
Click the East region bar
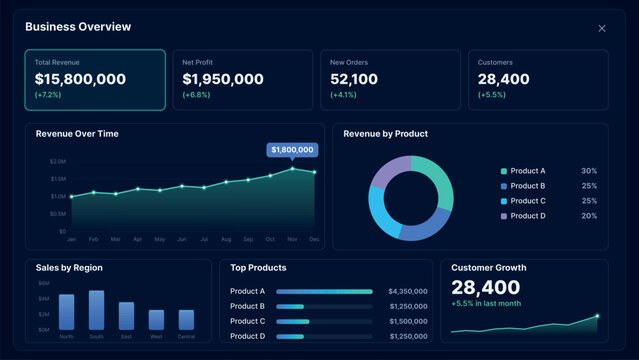(x=126, y=316)
